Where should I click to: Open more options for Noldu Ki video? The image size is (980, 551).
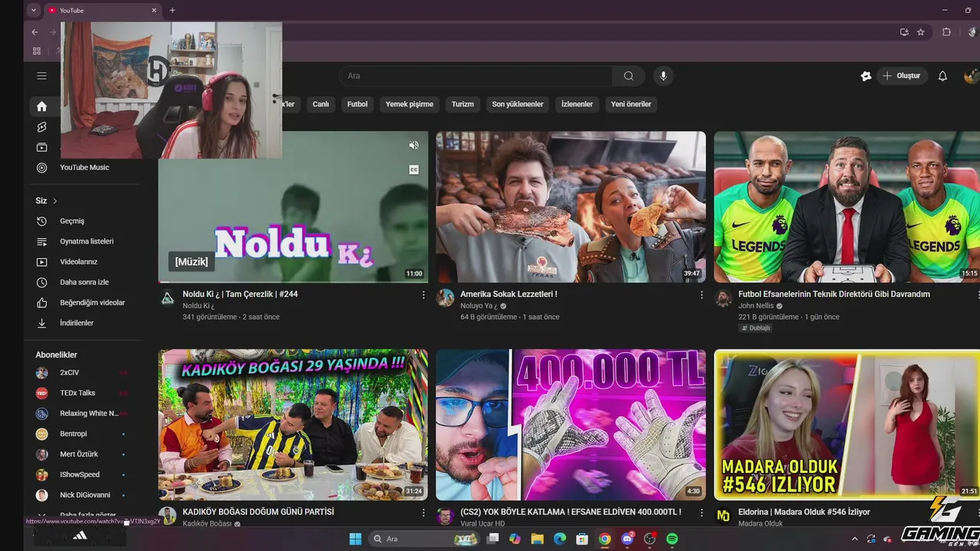423,295
